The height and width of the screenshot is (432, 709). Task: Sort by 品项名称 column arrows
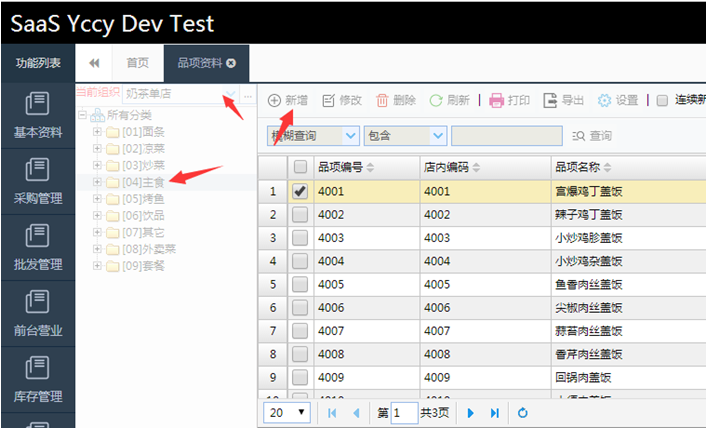pos(607,167)
